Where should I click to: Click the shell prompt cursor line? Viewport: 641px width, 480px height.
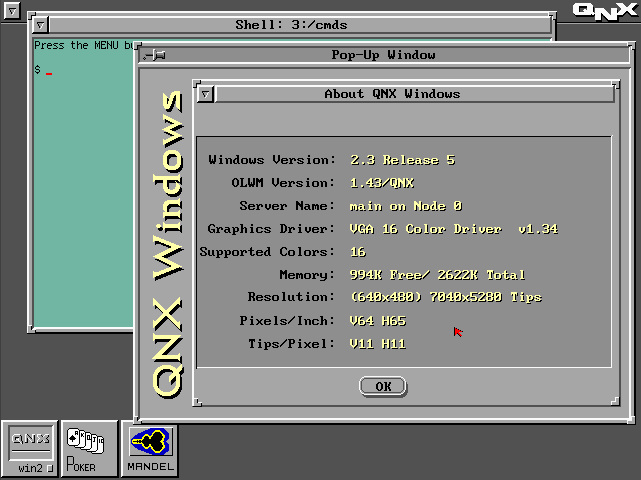pos(43,70)
